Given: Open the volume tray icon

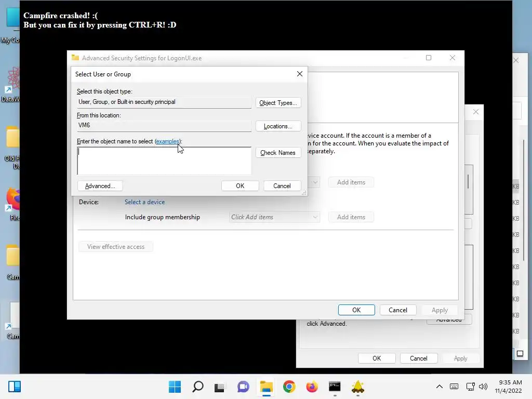Looking at the screenshot, I should coord(483,387).
